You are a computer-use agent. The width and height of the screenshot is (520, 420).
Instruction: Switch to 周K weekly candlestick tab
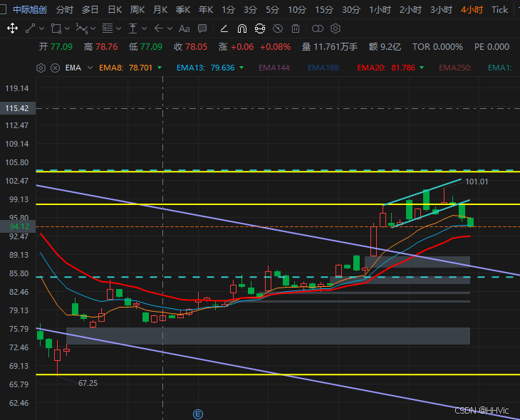pos(137,10)
